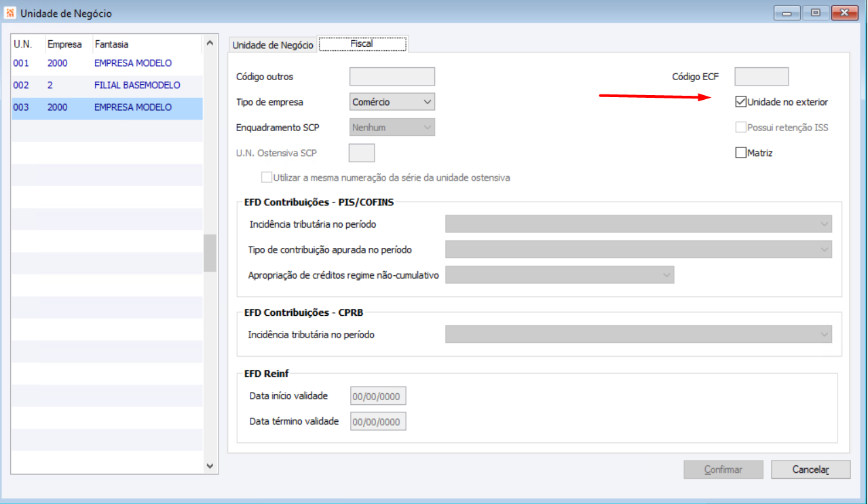
Task: Select the Fiscal tab
Action: (x=362, y=43)
